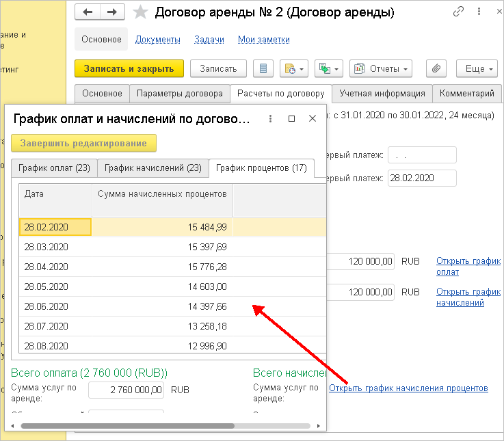Open the Открыть график начисления процентов link
The image size is (504, 441).
[408, 388]
